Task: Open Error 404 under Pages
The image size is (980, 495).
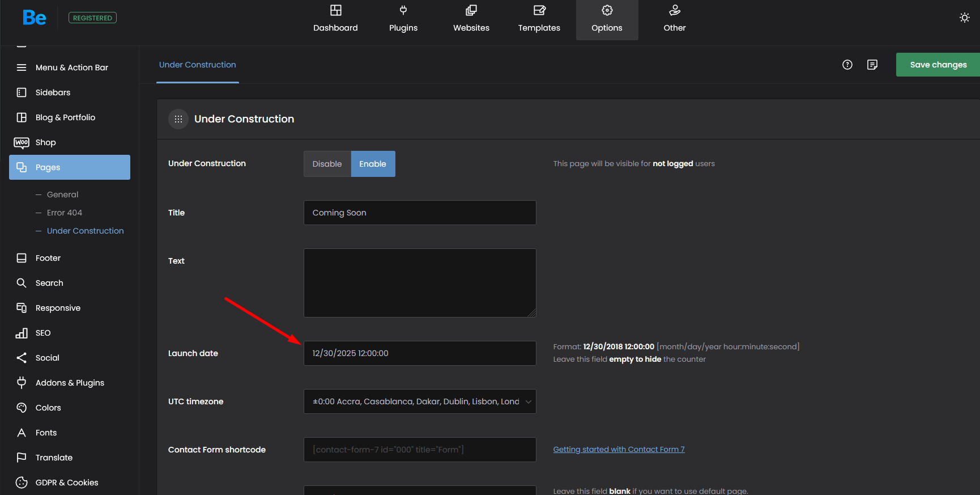Action: [x=65, y=213]
